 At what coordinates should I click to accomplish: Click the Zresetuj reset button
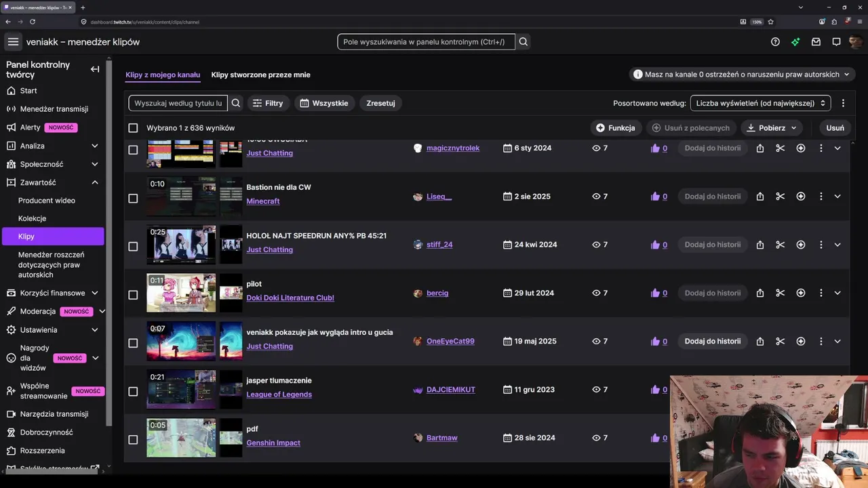(380, 103)
